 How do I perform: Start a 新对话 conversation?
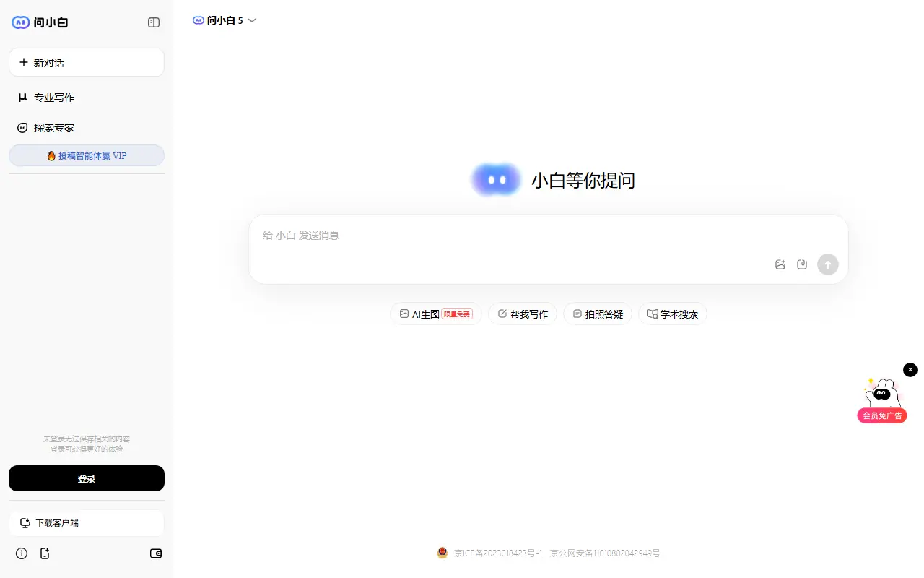tap(86, 62)
